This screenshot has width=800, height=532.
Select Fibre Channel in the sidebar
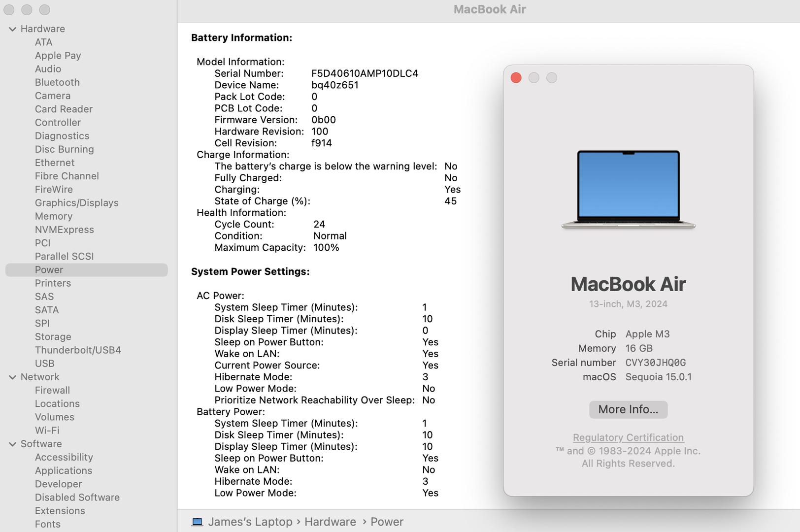[67, 176]
